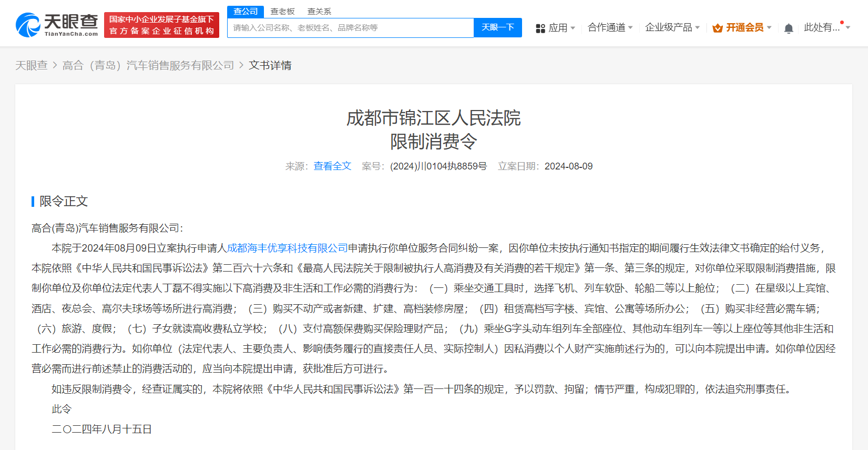Switch to the 查公司 search tab
This screenshot has height=450, width=868.
pos(246,12)
